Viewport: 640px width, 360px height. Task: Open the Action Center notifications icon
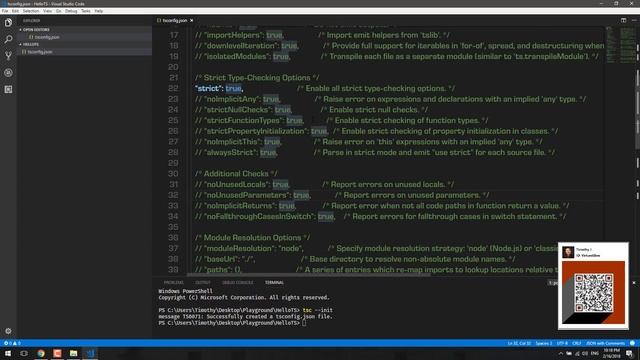pyautogui.click(x=629, y=353)
